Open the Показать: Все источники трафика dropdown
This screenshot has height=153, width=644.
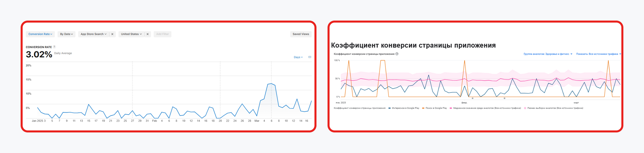pos(598,54)
